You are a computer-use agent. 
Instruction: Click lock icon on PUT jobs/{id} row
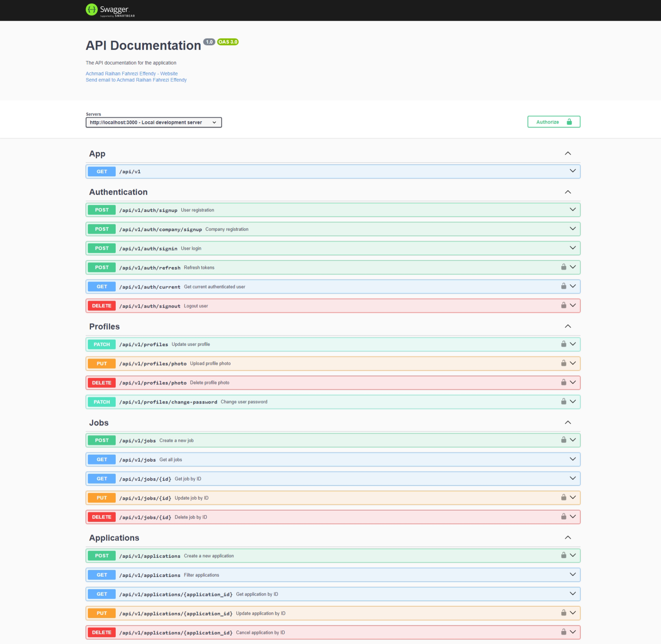coord(563,498)
